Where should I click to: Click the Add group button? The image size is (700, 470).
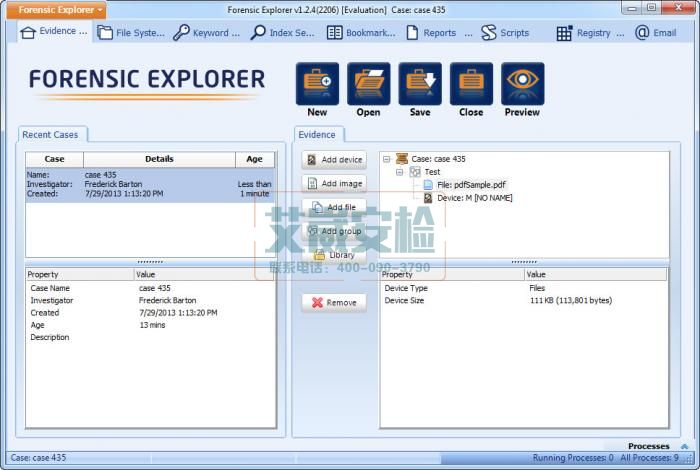pos(334,231)
